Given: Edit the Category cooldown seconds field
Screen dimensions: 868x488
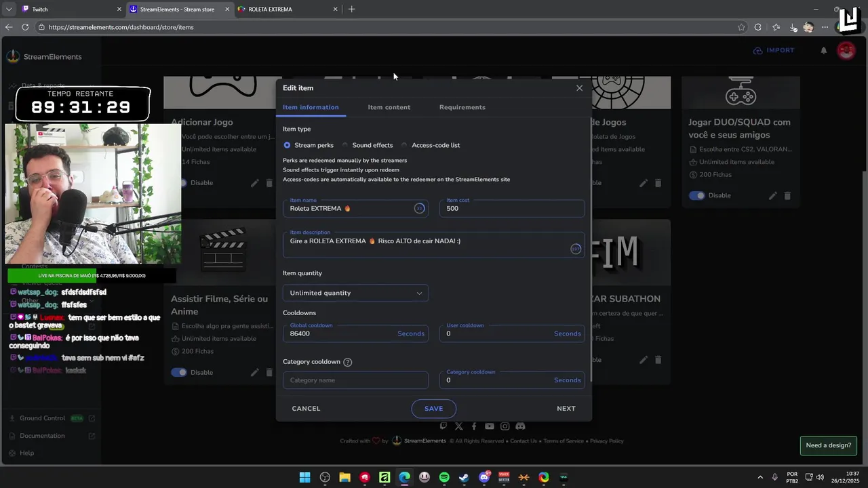Looking at the screenshot, I should point(512,380).
